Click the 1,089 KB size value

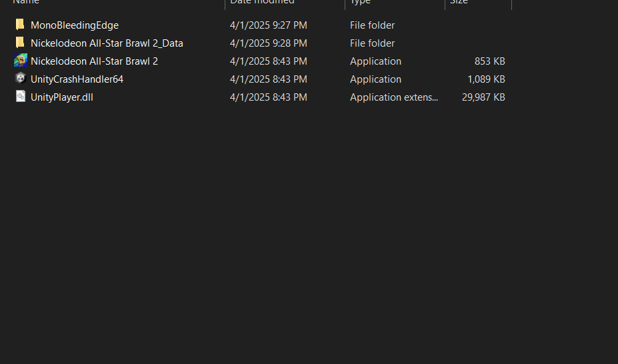(486, 79)
